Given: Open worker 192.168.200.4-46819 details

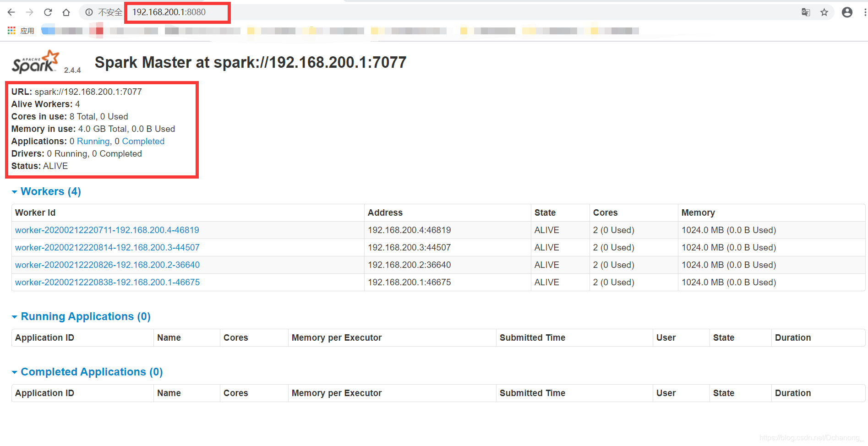Looking at the screenshot, I should pos(107,230).
